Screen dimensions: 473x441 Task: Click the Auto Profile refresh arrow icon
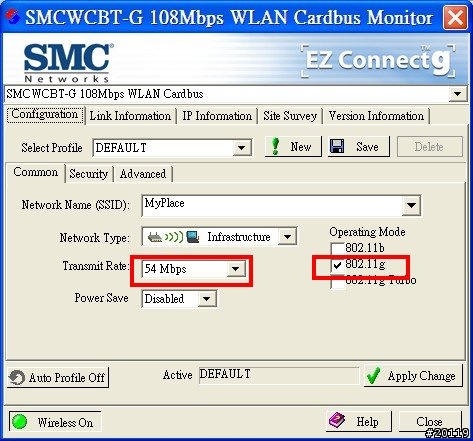coord(17,378)
